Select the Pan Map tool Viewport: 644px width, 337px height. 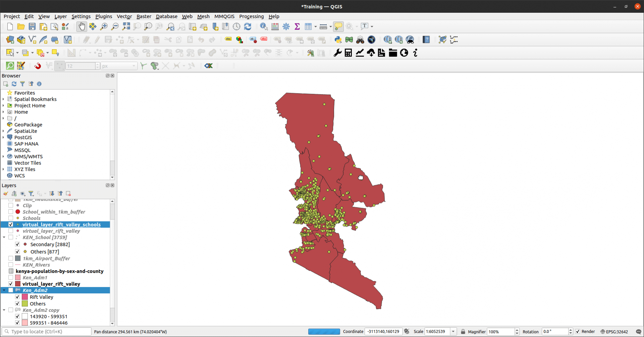click(82, 27)
